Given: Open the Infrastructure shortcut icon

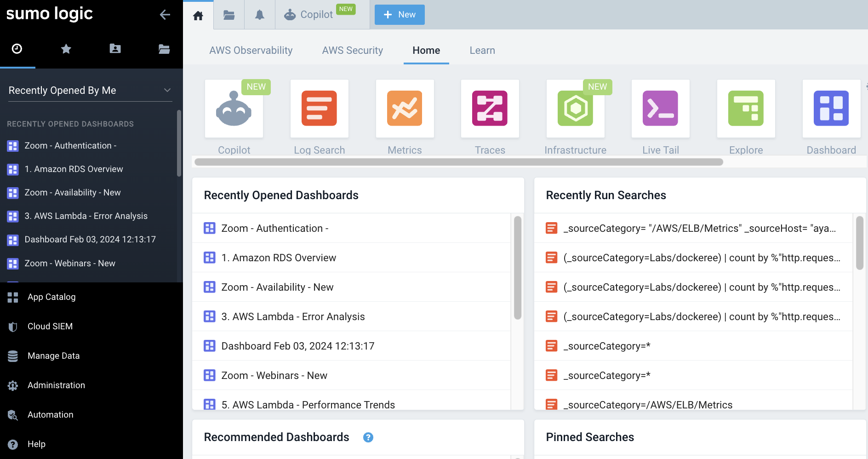Looking at the screenshot, I should click(x=576, y=109).
